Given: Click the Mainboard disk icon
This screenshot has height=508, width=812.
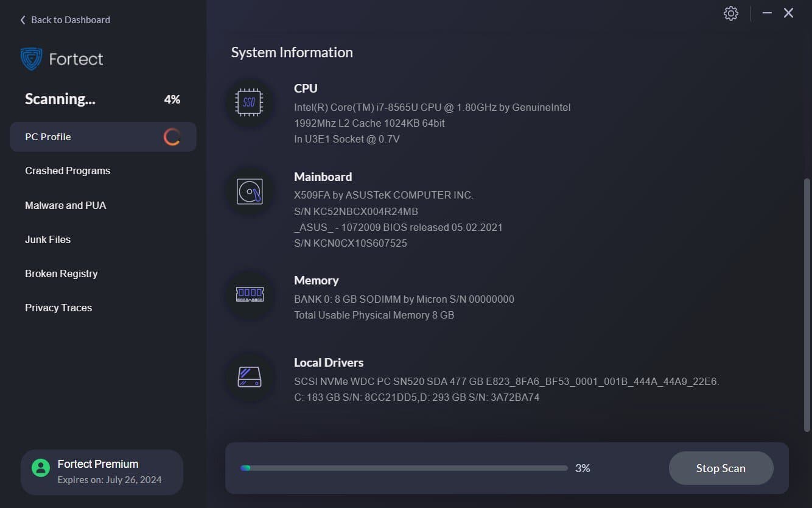Looking at the screenshot, I should tap(249, 191).
